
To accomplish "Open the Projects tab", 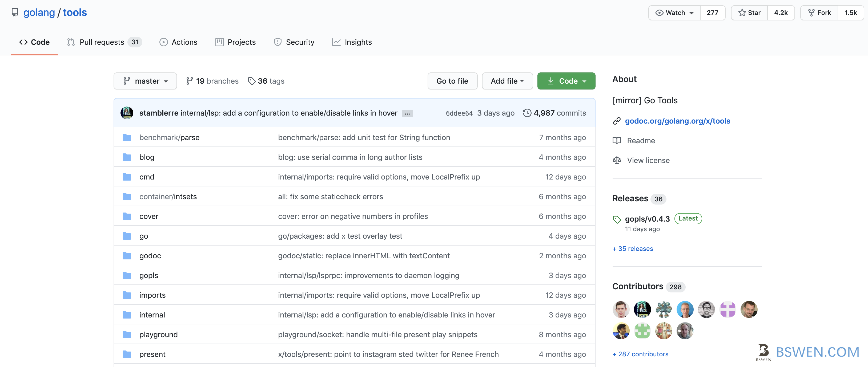I will pyautogui.click(x=236, y=42).
